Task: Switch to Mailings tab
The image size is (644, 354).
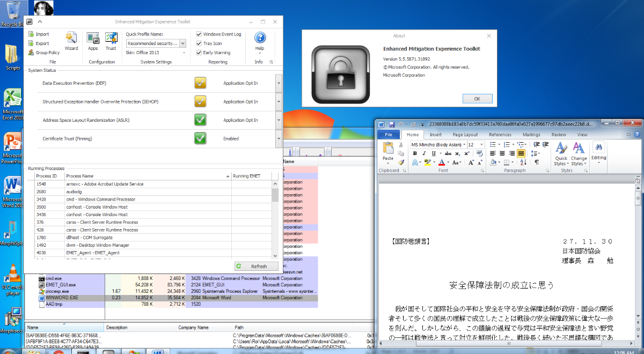Action: (x=531, y=135)
